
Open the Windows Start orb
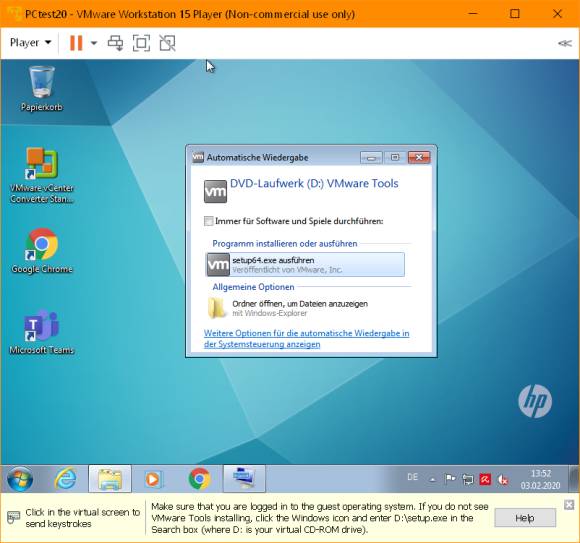(20, 479)
